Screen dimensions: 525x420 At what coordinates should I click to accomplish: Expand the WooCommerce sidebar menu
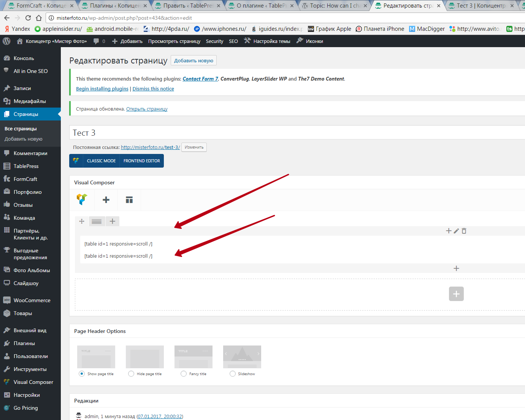coord(32,300)
